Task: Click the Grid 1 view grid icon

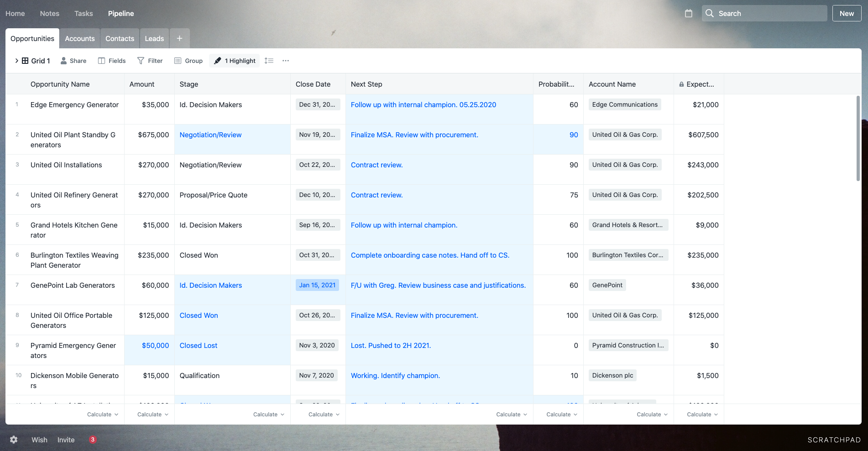Action: pos(25,61)
